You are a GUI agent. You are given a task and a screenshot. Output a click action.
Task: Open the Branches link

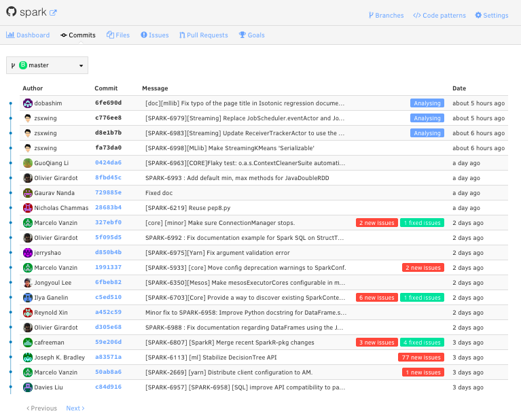pos(386,16)
